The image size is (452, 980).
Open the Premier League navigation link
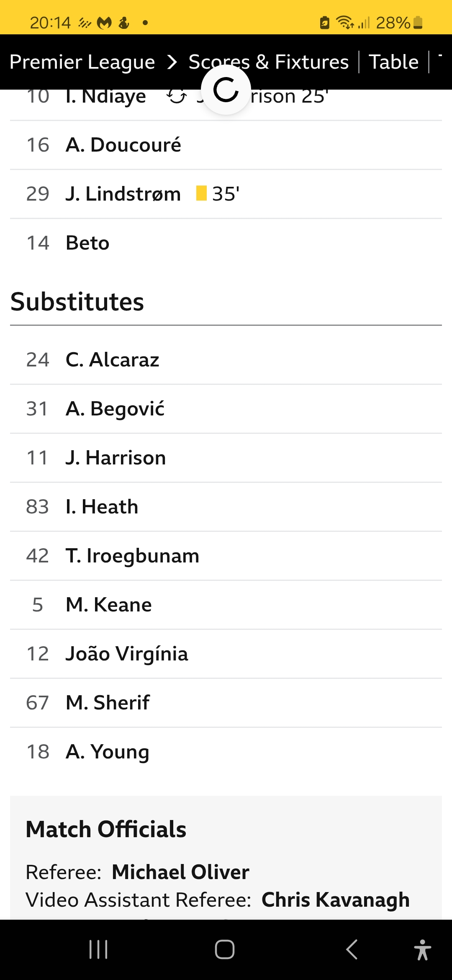click(82, 62)
